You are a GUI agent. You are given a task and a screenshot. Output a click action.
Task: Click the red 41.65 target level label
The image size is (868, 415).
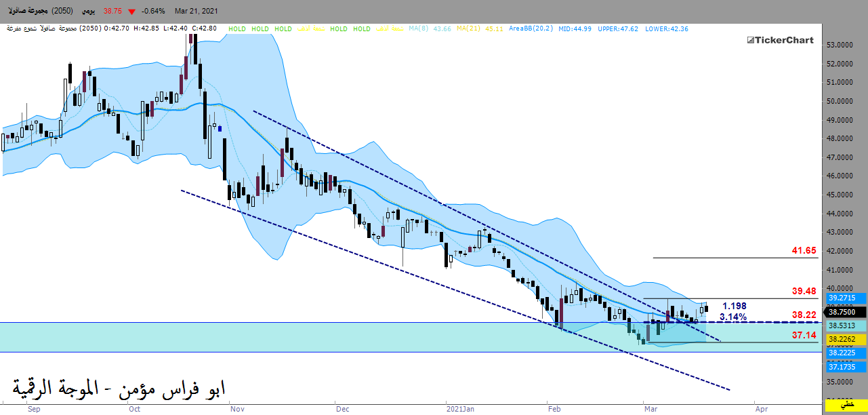point(804,251)
